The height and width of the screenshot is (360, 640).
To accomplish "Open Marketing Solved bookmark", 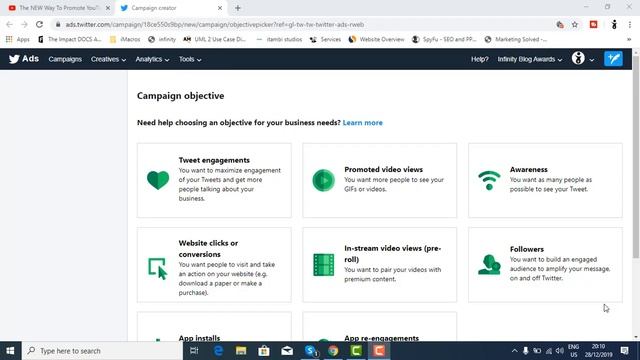I will (516, 39).
